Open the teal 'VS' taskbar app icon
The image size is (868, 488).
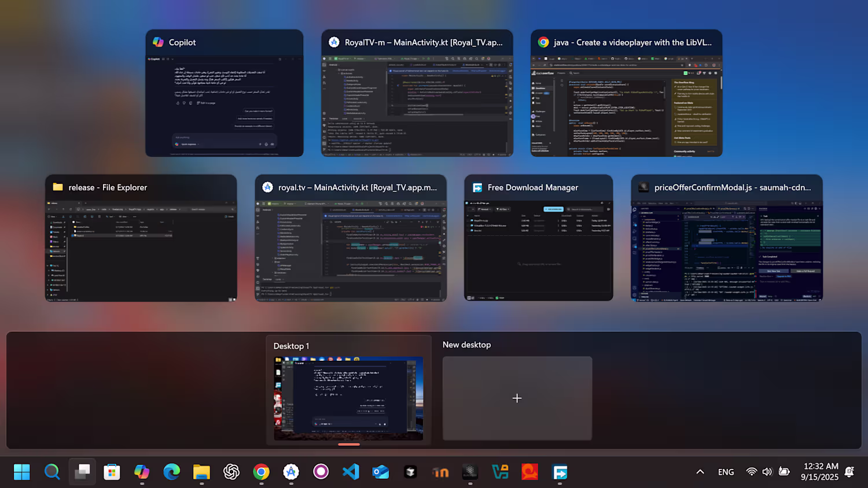(x=500, y=472)
